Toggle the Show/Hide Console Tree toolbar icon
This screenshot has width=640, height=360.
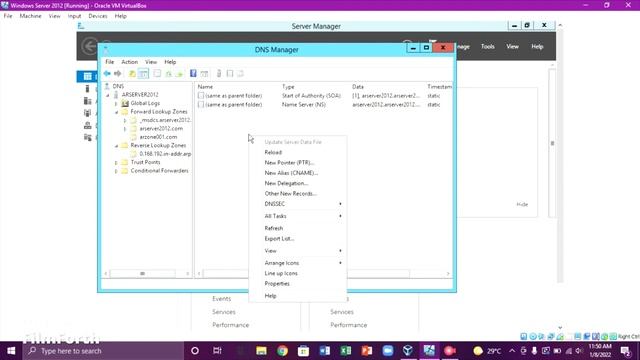pos(143,73)
